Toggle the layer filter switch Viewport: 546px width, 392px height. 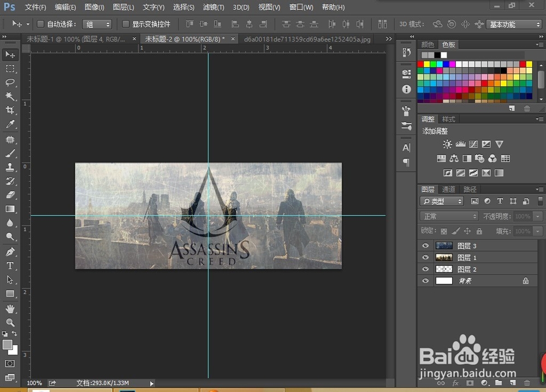(x=540, y=201)
